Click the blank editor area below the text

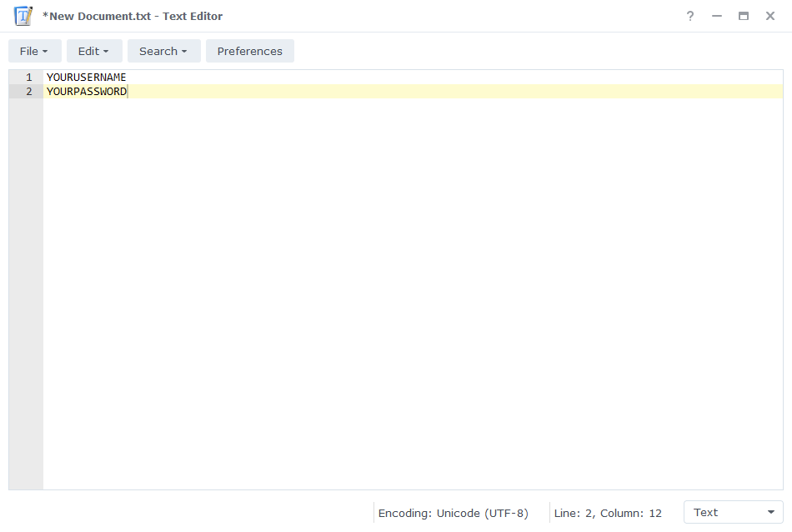413,293
